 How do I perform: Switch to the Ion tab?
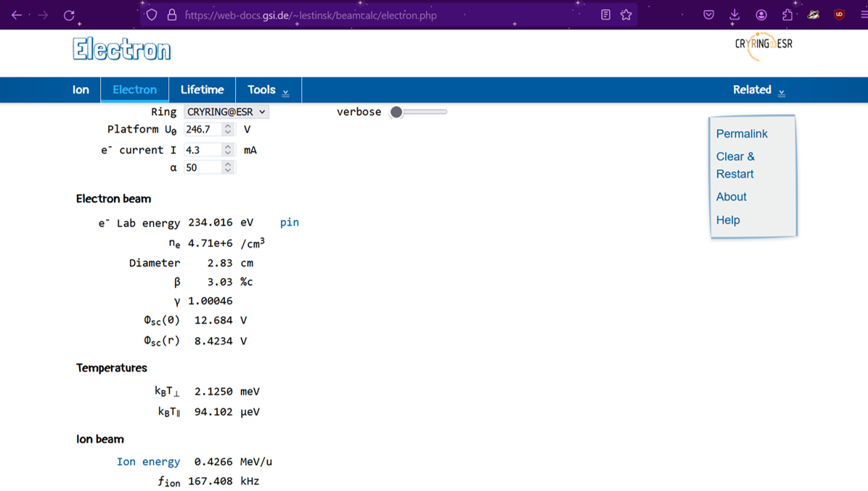pyautogui.click(x=81, y=90)
